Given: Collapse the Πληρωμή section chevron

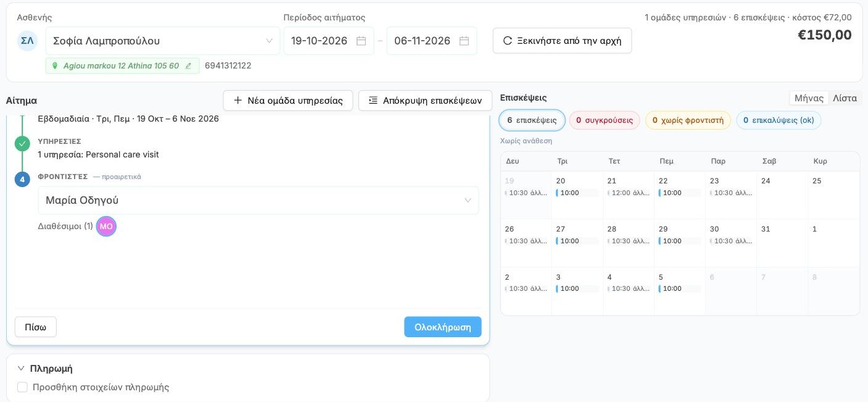Looking at the screenshot, I should point(21,369).
